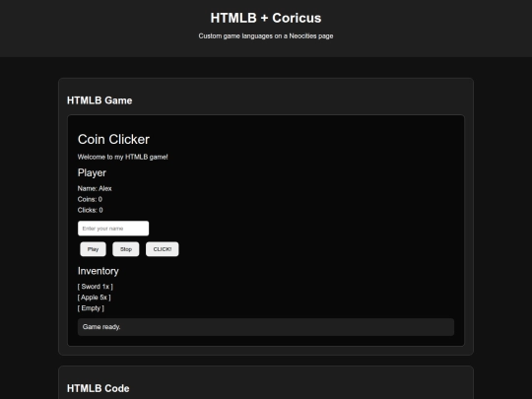Viewport: 532px width, 399px height.
Task: Select the Coins: 0 value
Action: tap(90, 199)
